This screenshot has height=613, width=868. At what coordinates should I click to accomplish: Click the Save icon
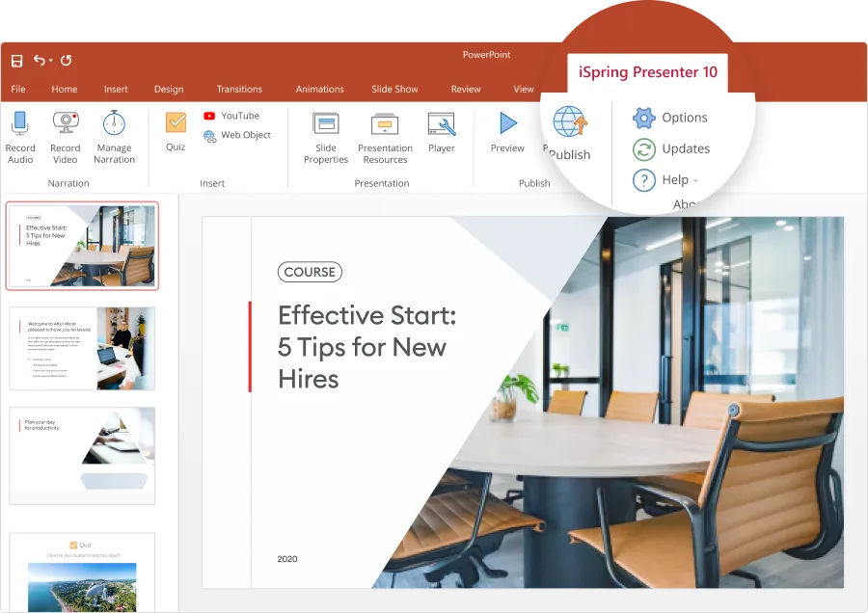coord(15,60)
